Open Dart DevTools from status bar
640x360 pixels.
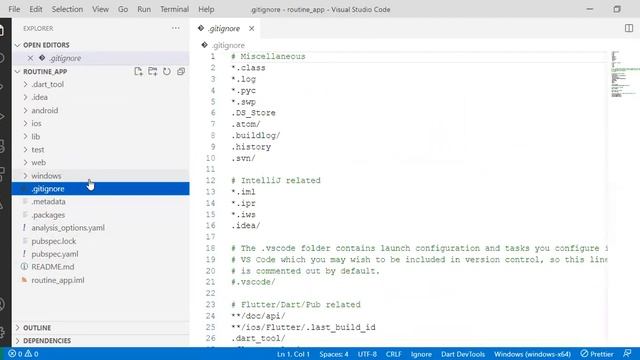point(463,354)
